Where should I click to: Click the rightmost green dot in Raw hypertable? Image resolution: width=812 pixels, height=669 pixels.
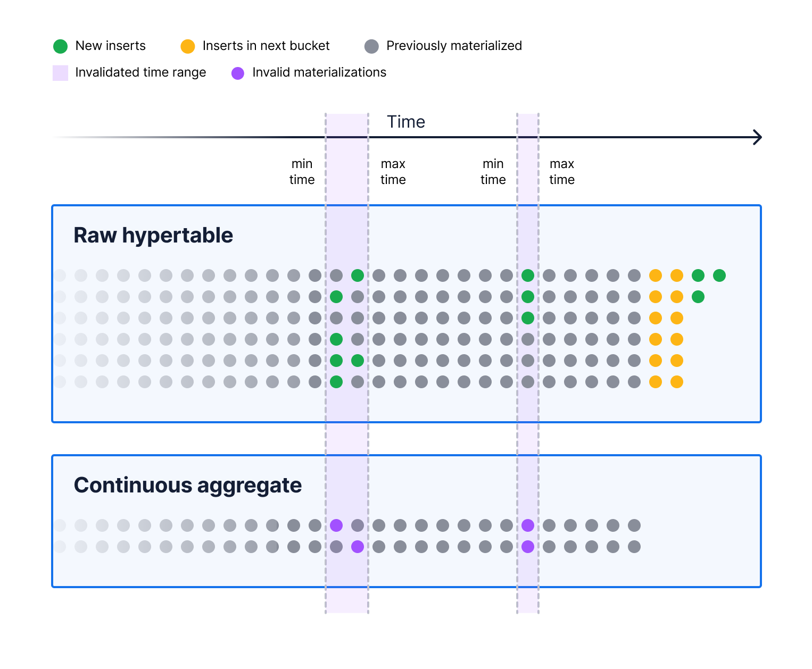719,275
